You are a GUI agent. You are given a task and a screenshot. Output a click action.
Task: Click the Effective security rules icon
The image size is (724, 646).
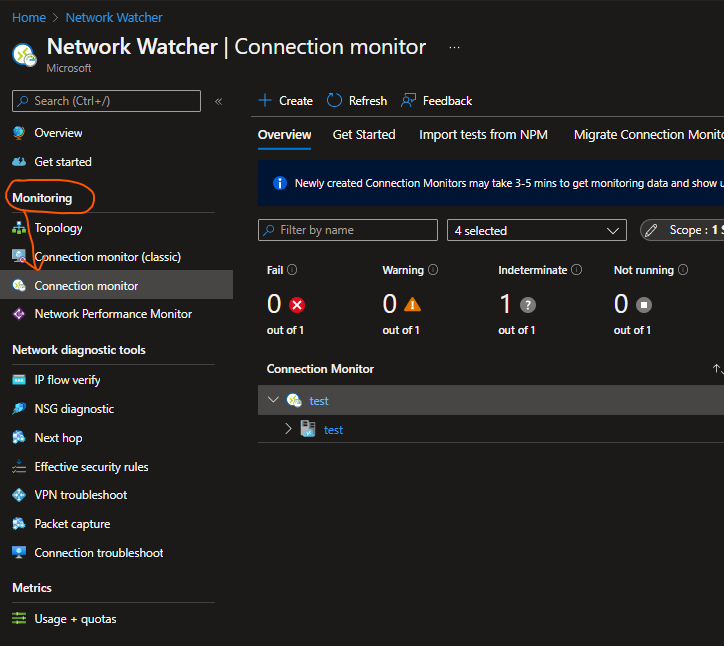(x=19, y=466)
